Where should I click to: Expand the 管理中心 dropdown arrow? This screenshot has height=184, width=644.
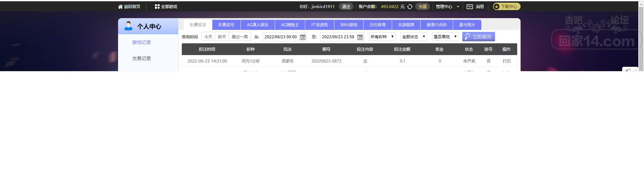click(458, 7)
